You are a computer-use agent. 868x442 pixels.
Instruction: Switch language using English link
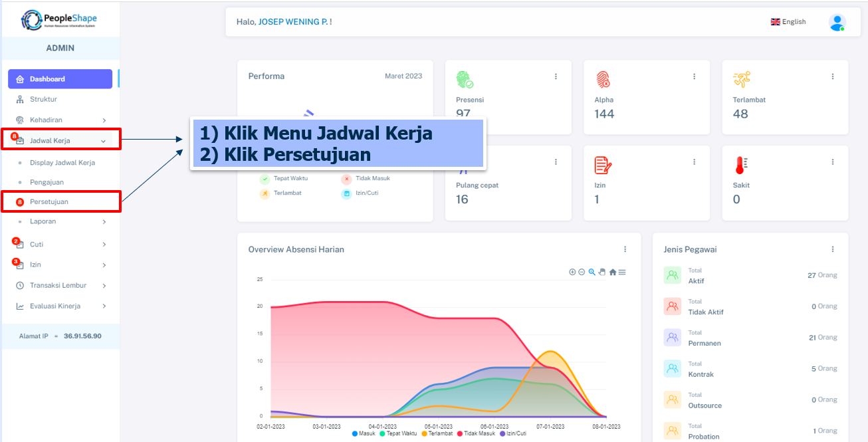(788, 22)
